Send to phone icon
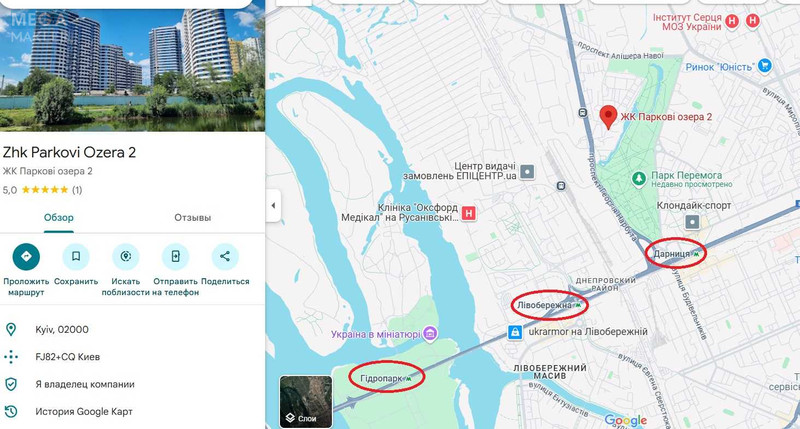800x429 pixels. (175, 256)
